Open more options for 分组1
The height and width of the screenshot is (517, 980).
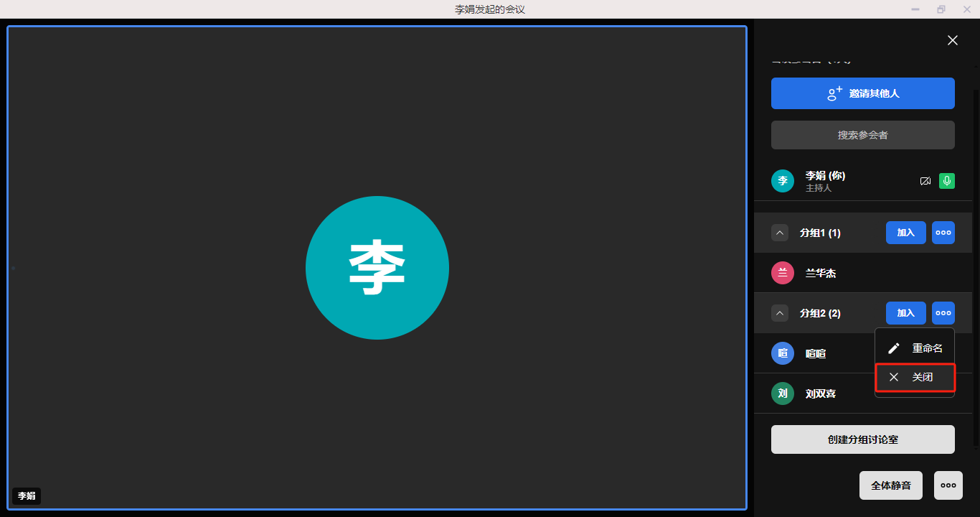coord(943,233)
